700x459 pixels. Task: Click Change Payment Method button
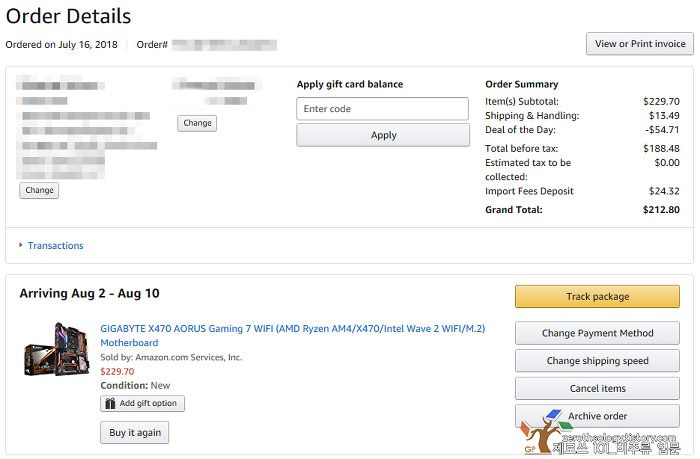597,333
